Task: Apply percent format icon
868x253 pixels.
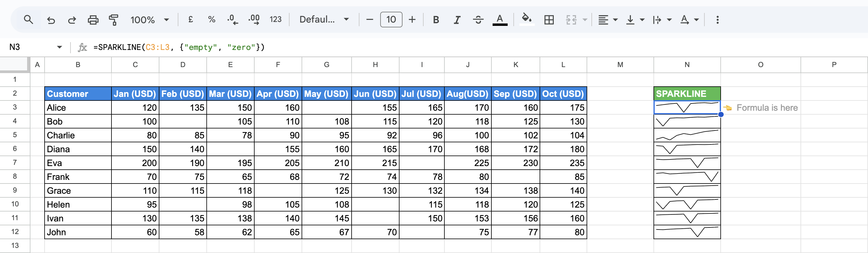Action: [x=212, y=20]
